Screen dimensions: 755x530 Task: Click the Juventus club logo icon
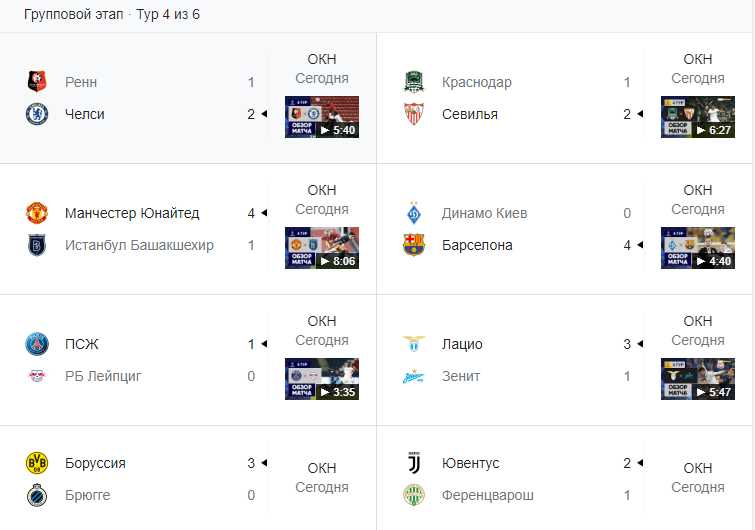click(414, 463)
